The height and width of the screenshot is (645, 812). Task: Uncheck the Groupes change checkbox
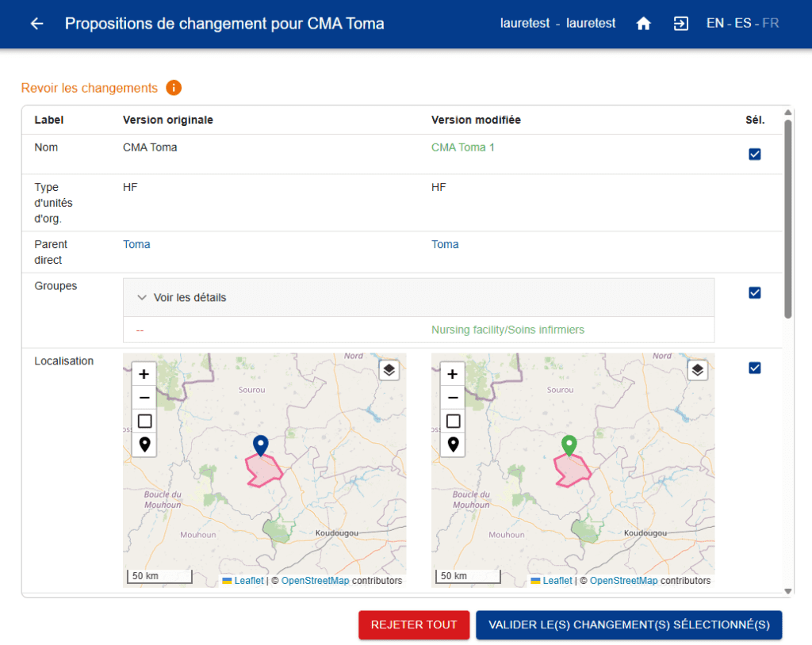tap(755, 293)
